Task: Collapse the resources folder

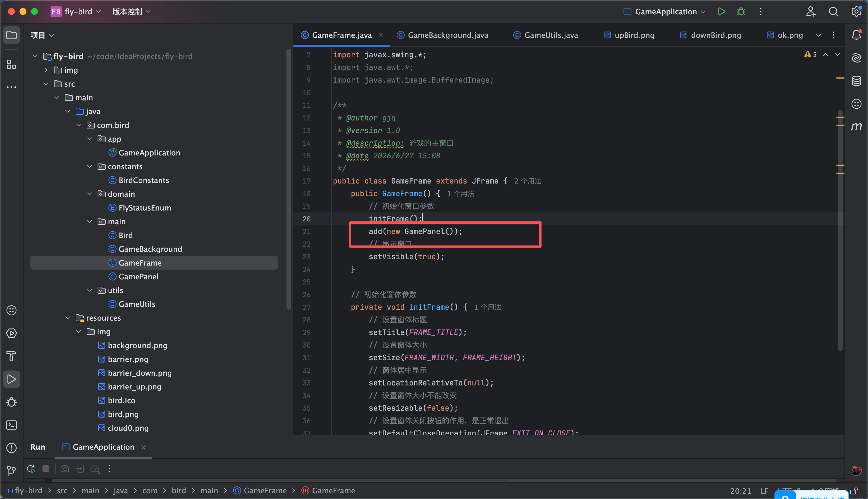Action: coord(68,318)
